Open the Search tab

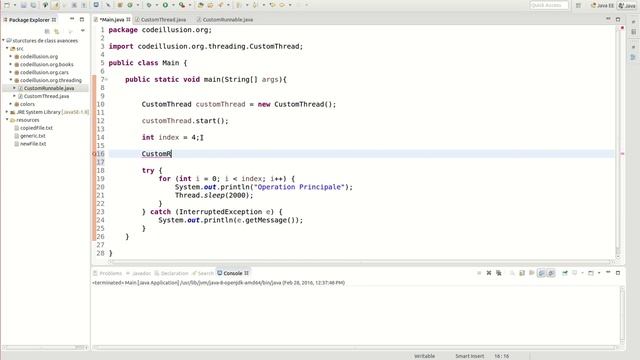[203, 273]
